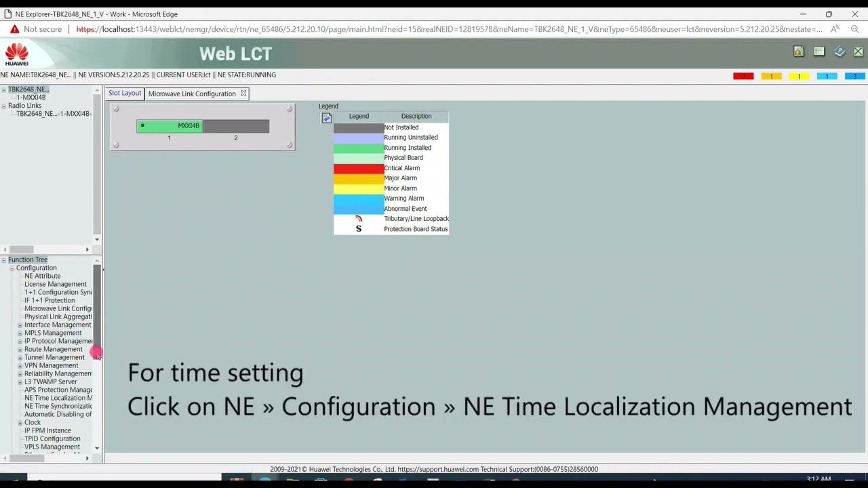This screenshot has width=868, height=488.
Task: Expand VPN Management node
Action: click(20, 366)
